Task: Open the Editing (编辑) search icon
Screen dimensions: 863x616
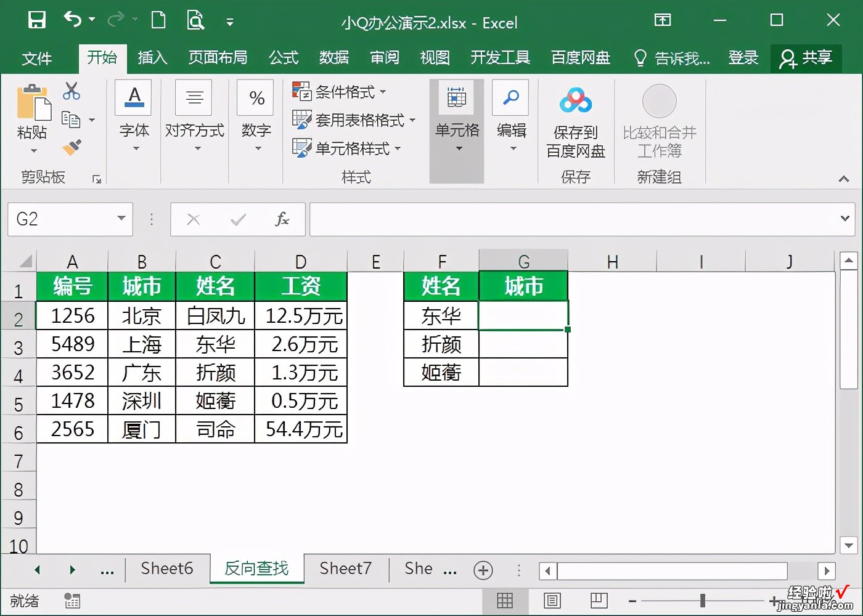Action: pyautogui.click(x=510, y=97)
